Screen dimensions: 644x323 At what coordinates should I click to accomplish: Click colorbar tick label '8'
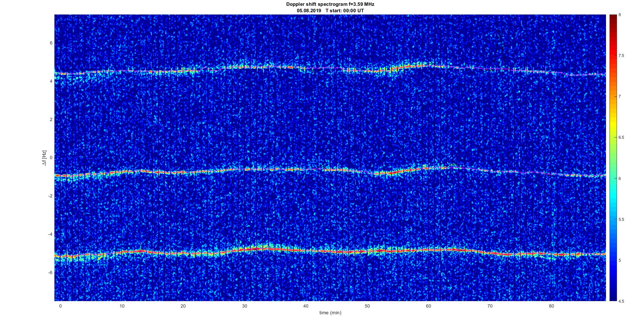point(620,15)
